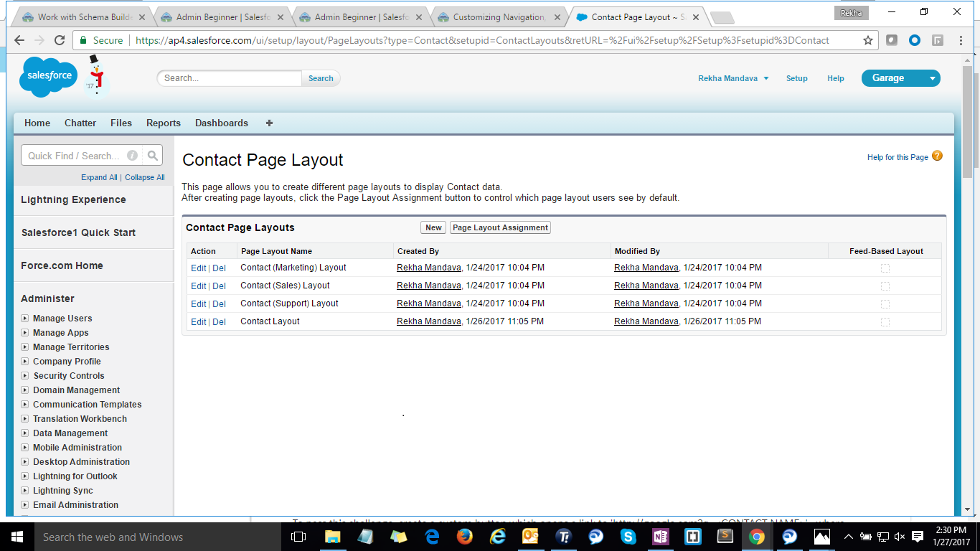Switch to Work with Schema Builder browser tab

[x=83, y=17]
